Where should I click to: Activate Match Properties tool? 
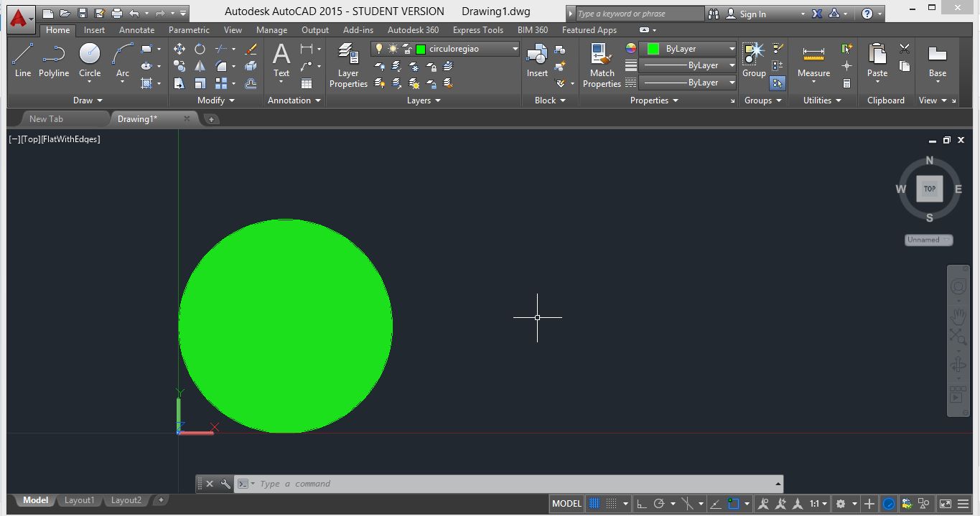[602, 65]
